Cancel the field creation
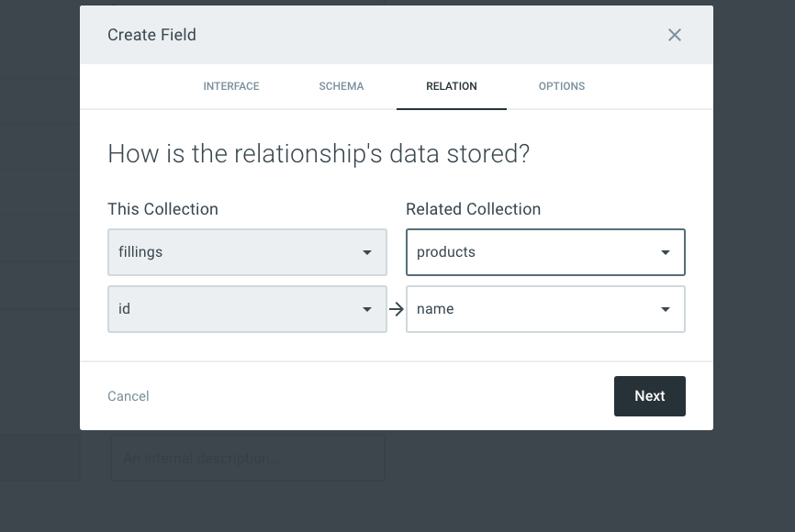Screen dimensions: 795x532 (129, 396)
